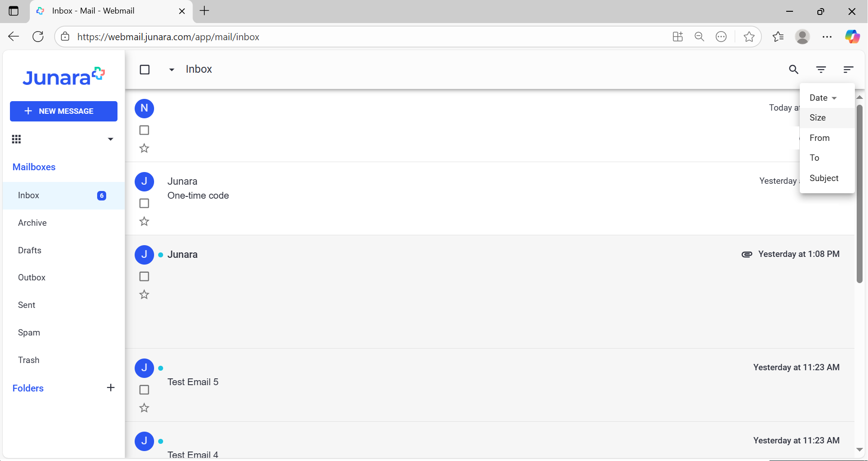Click the J avatar of One-time code email

coord(144,182)
